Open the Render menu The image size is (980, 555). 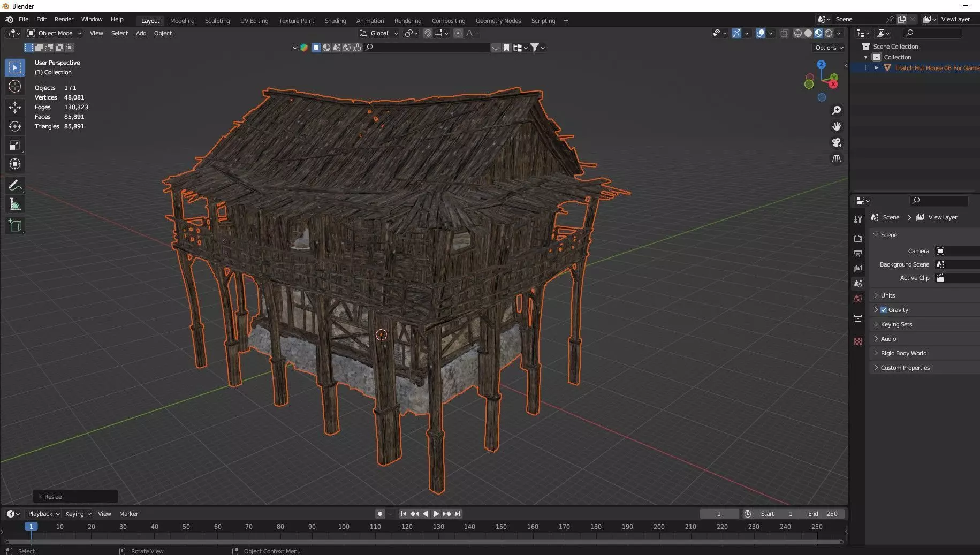(64, 19)
